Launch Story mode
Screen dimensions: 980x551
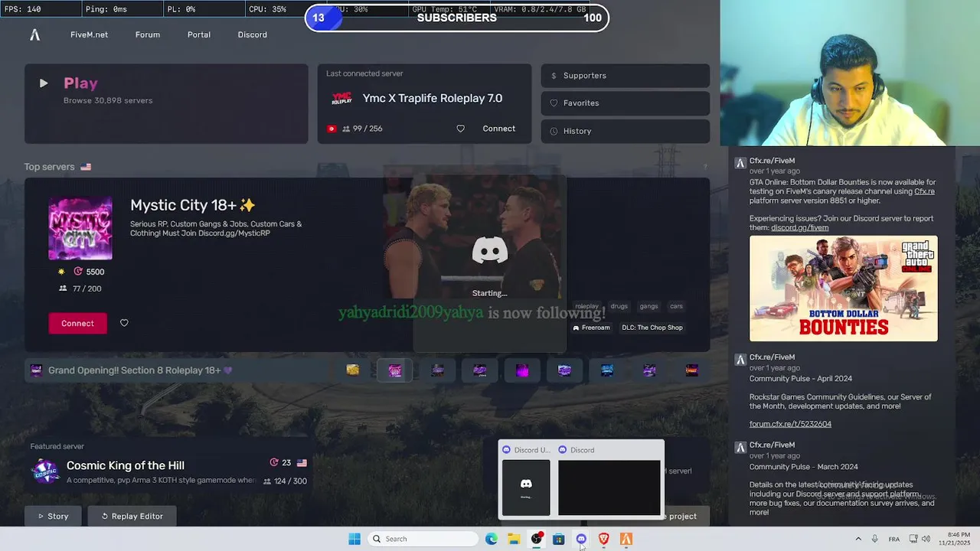click(54, 516)
